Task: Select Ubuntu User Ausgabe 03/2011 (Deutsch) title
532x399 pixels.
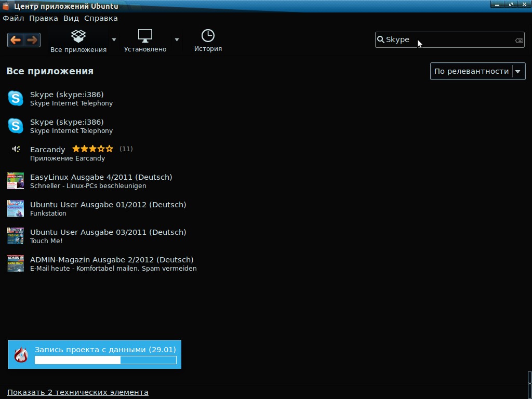Action: pos(108,232)
